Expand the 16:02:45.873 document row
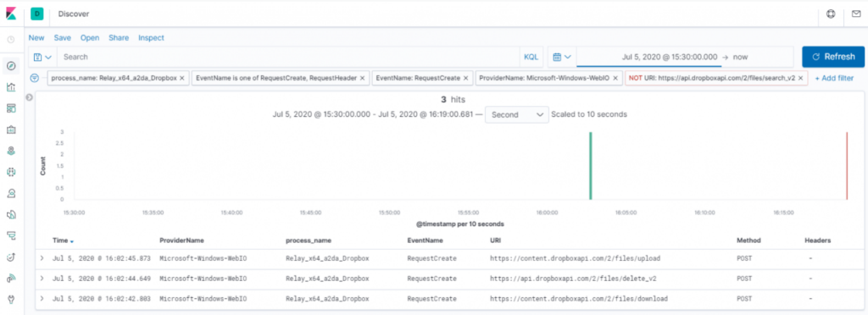This screenshot has width=868, height=315. coord(42,258)
